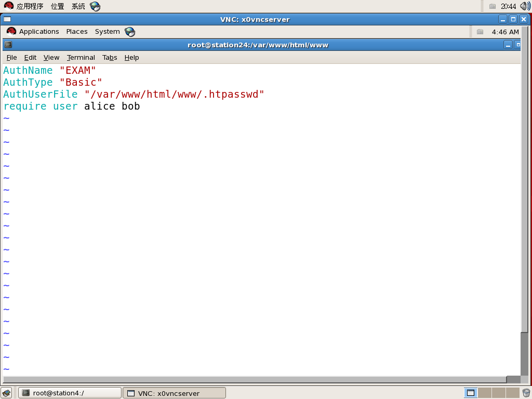Screen dimensions: 532x399
Task: Click the AuthName directive text
Action: tap(28, 70)
